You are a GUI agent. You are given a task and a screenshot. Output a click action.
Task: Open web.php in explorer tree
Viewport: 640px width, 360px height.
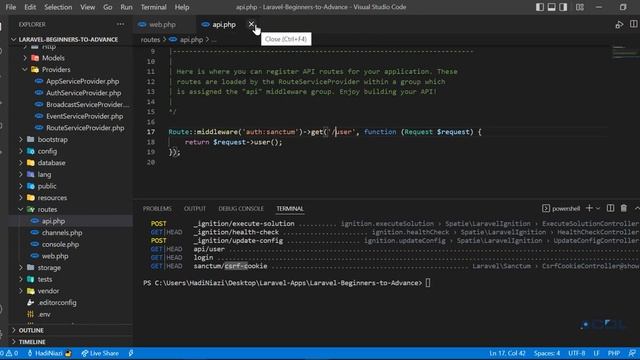(x=55, y=256)
